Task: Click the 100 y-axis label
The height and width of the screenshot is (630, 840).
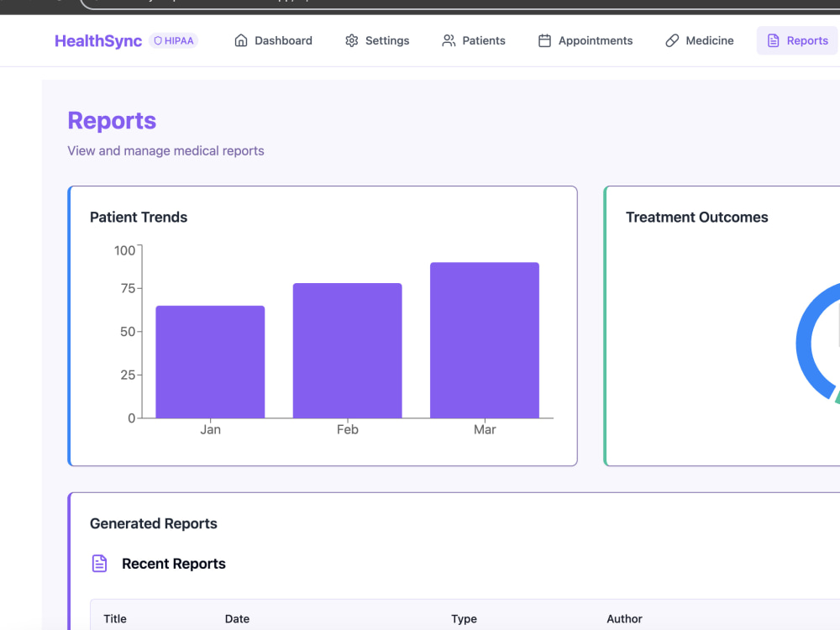Action: [124, 250]
